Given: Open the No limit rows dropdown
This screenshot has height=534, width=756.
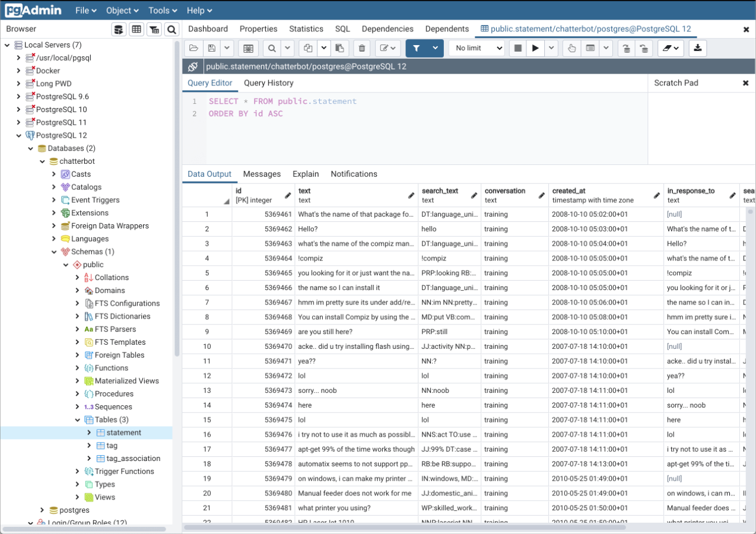Looking at the screenshot, I should [x=477, y=49].
